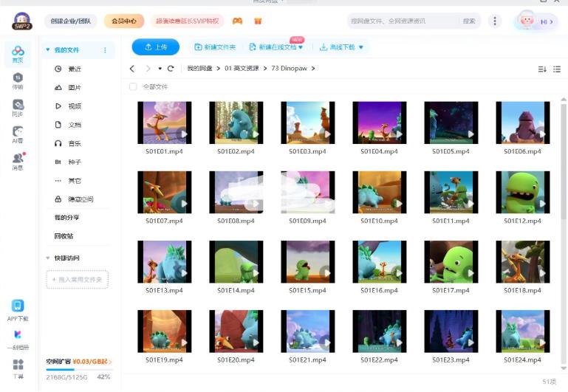Click 拖入常用文件夹 drop area

(x=77, y=280)
